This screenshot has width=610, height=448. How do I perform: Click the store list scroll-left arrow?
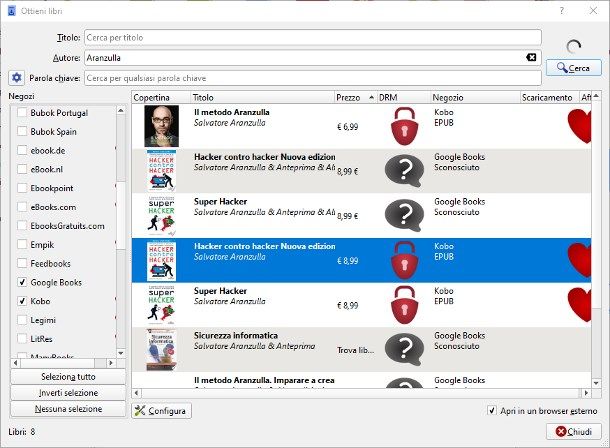click(x=16, y=363)
